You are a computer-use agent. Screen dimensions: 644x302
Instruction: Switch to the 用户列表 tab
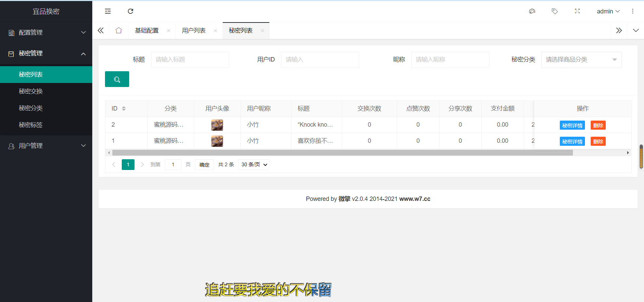(194, 31)
